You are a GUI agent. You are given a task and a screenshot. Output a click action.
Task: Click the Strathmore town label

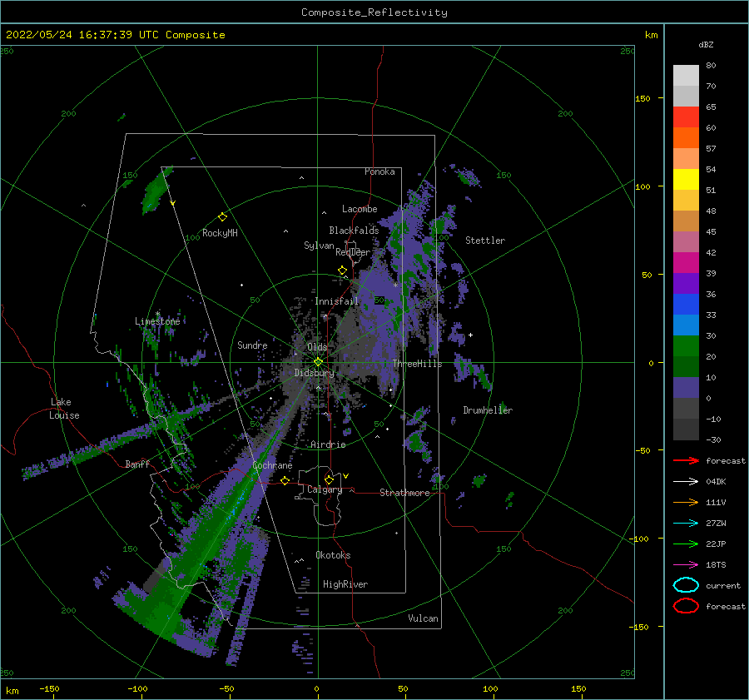[x=404, y=493]
